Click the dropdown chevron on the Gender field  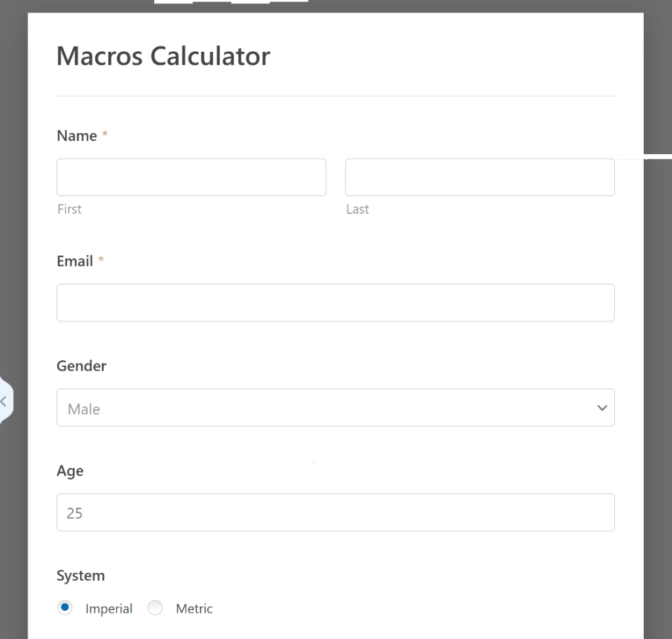[x=602, y=407]
